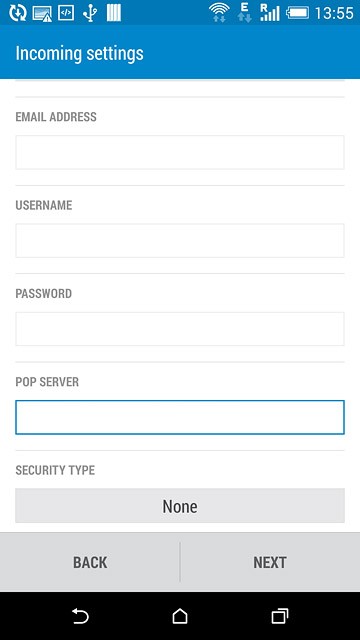This screenshot has width=360, height=640.
Task: Tap the roaming signal strength icon
Action: tap(269, 12)
